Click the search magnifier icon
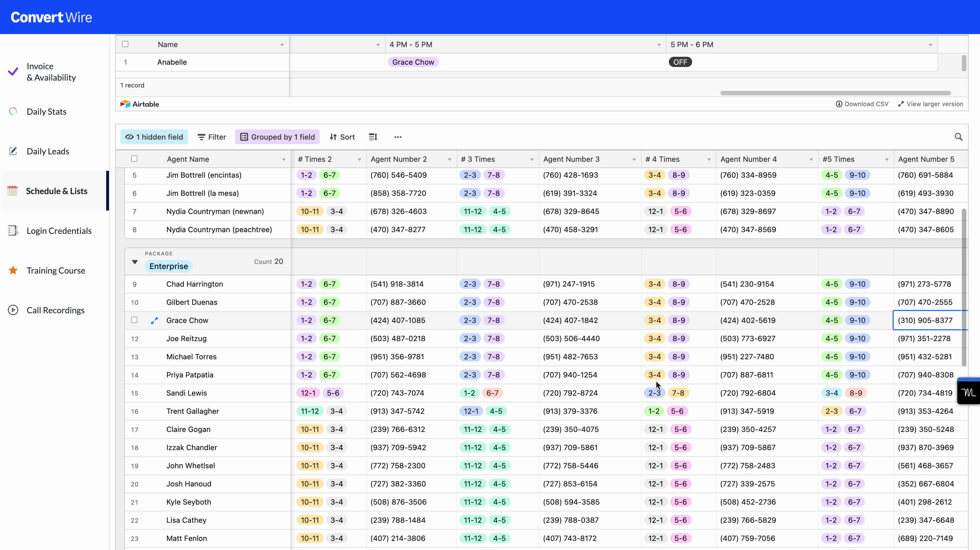 (958, 137)
